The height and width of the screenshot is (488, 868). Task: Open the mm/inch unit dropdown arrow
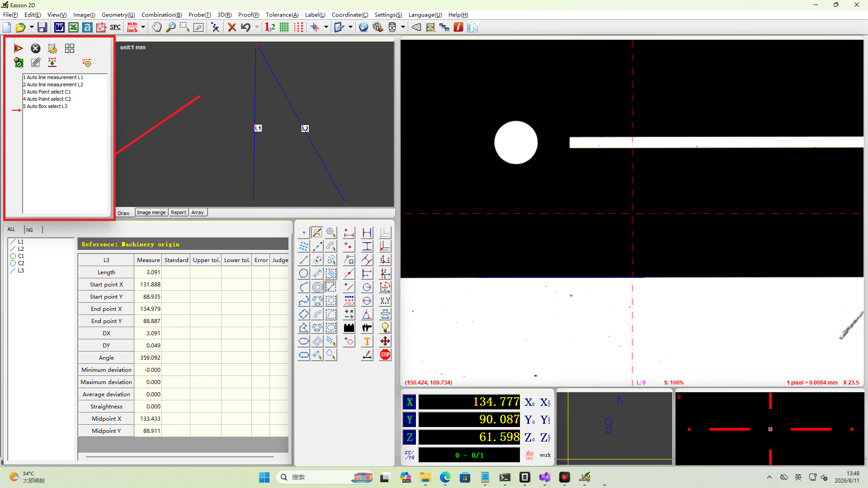(x=143, y=28)
